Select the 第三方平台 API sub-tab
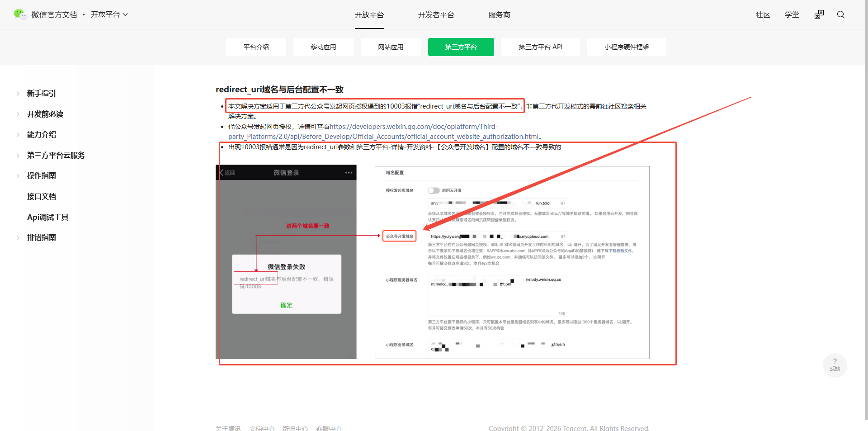The height and width of the screenshot is (431, 868). point(541,47)
